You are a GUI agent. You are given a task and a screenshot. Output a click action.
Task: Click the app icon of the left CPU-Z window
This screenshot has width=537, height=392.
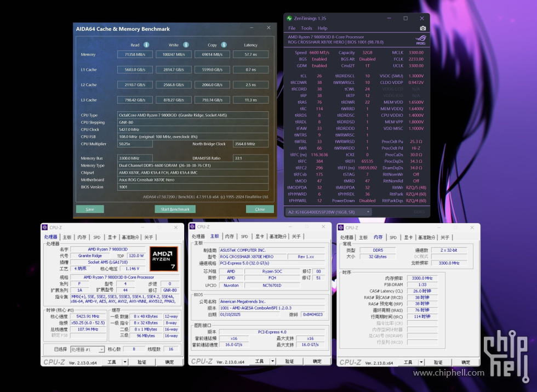point(45,228)
